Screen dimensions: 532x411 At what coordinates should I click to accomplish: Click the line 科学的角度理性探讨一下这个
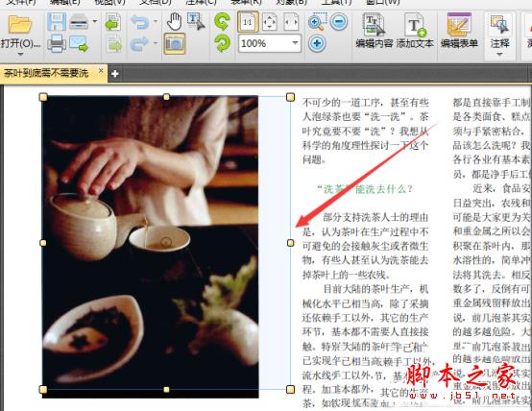[366, 145]
